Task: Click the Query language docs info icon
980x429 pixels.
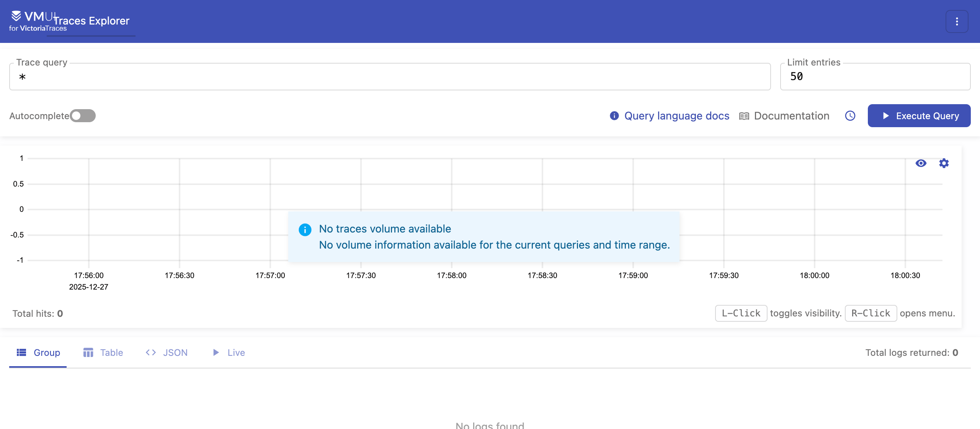Action: [614, 116]
